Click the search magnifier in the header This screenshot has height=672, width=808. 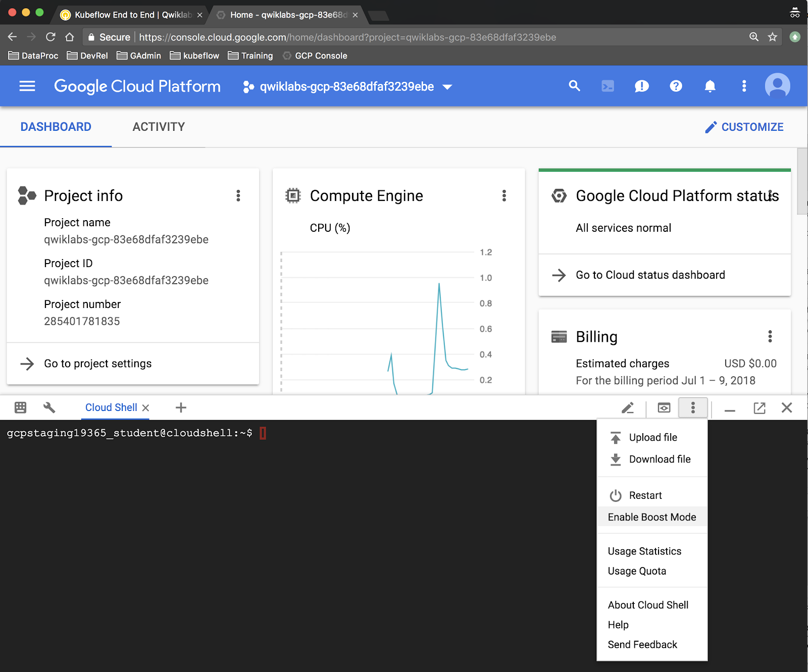tap(574, 86)
